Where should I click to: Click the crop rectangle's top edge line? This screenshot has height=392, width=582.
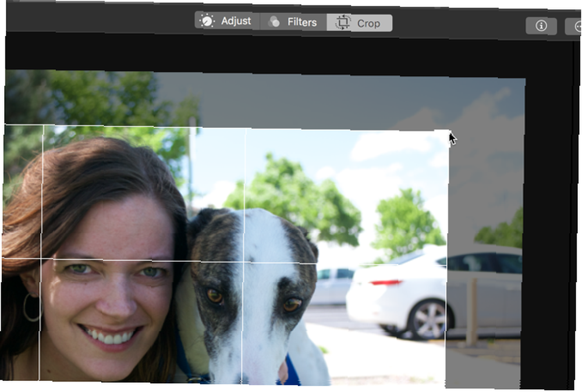(226, 127)
